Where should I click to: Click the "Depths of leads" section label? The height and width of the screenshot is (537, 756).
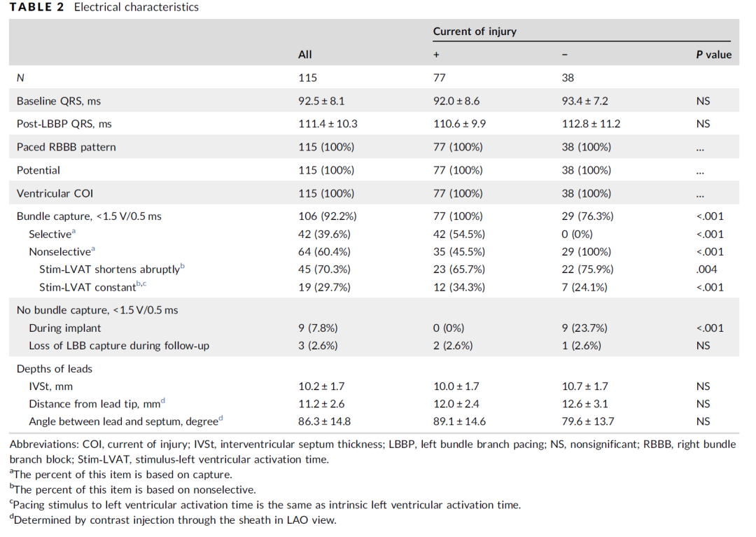(x=55, y=369)
